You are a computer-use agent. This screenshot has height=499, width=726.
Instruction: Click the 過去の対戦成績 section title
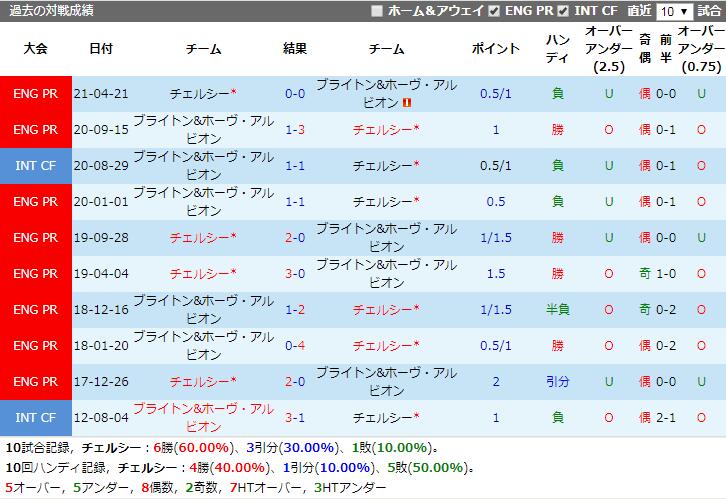pos(51,11)
